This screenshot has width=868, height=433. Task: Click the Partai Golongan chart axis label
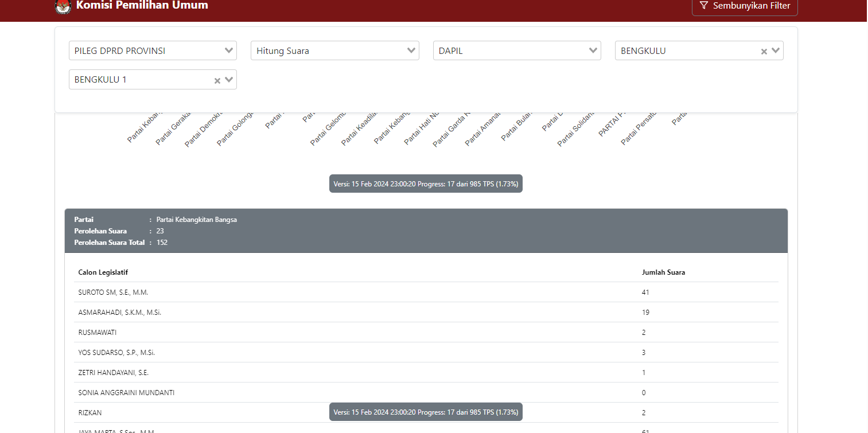[x=234, y=129]
